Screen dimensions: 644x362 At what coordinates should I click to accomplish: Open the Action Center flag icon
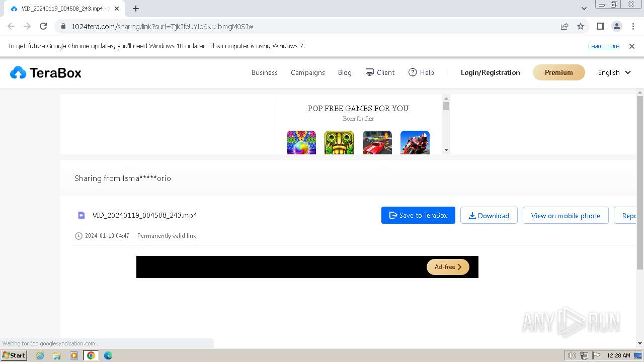[596, 355]
